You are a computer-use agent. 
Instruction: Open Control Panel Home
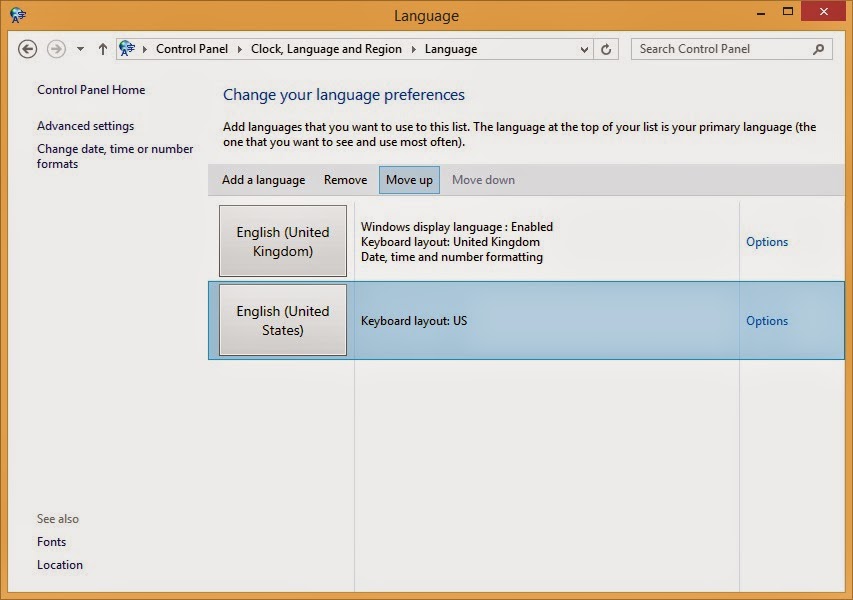point(91,90)
